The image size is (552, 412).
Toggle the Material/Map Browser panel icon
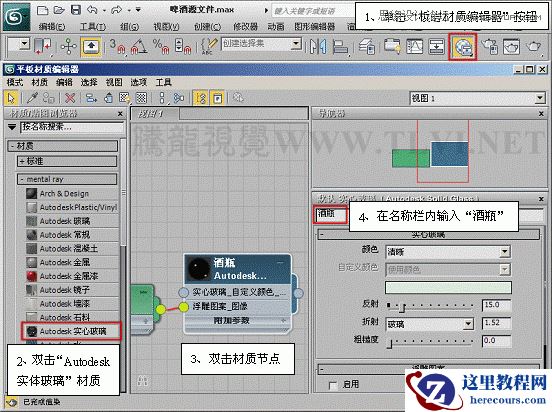coord(201,98)
